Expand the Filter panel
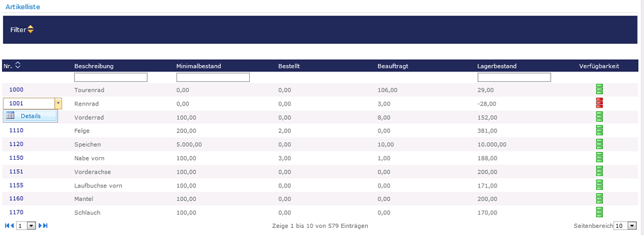The width and height of the screenshot is (644, 235). point(30,30)
